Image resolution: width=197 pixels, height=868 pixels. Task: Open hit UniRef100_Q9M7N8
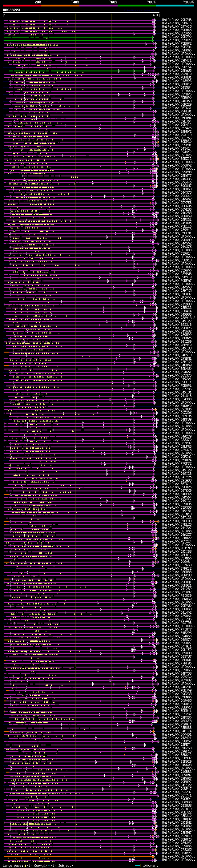coord(177,20)
